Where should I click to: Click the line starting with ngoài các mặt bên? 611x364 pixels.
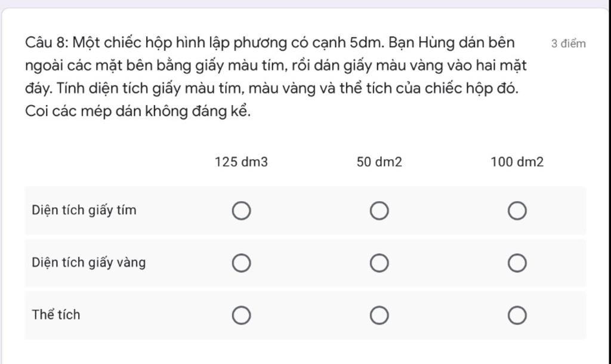coord(276,66)
